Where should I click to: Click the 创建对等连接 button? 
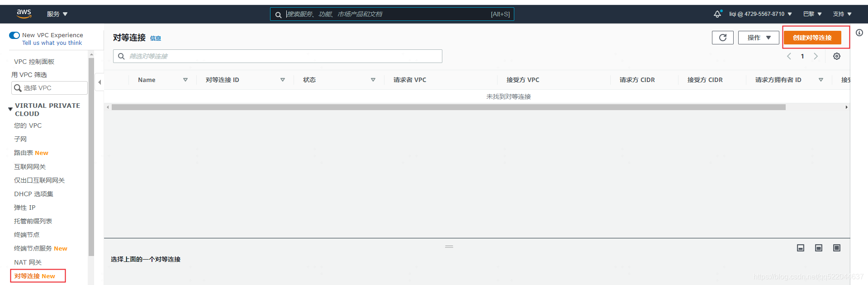tap(812, 38)
